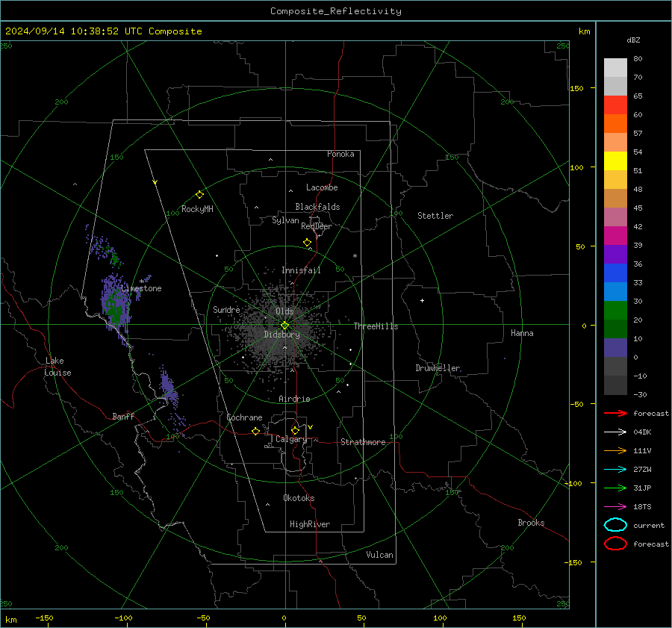The height and width of the screenshot is (628, 672).
Task: Click the RockyMH label
Action: [x=197, y=209]
